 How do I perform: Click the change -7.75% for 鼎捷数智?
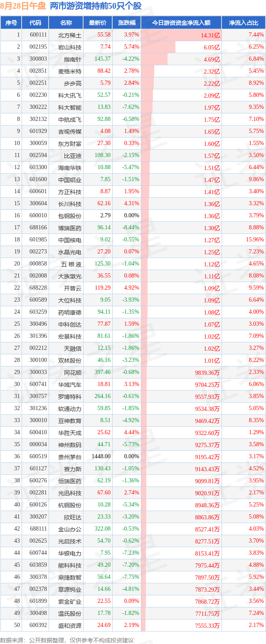pyautogui.click(x=131, y=577)
